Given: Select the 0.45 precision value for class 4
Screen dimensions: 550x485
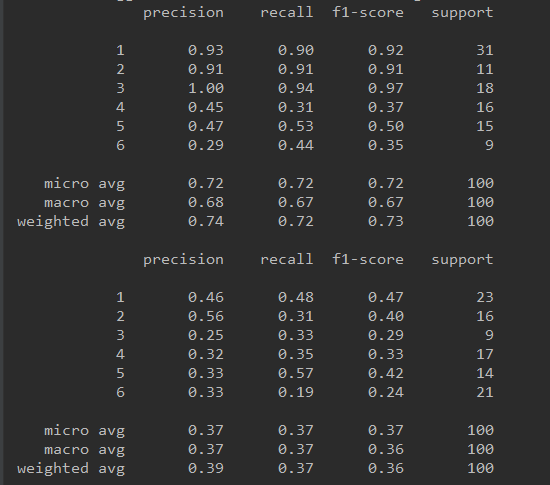Looking at the screenshot, I should click(x=206, y=107).
